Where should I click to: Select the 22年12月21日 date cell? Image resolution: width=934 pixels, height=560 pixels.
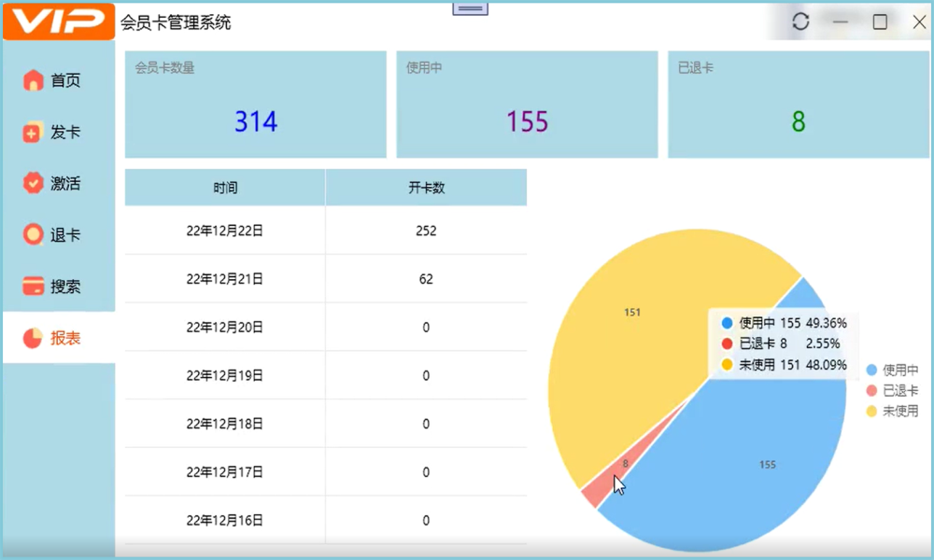coord(225,279)
